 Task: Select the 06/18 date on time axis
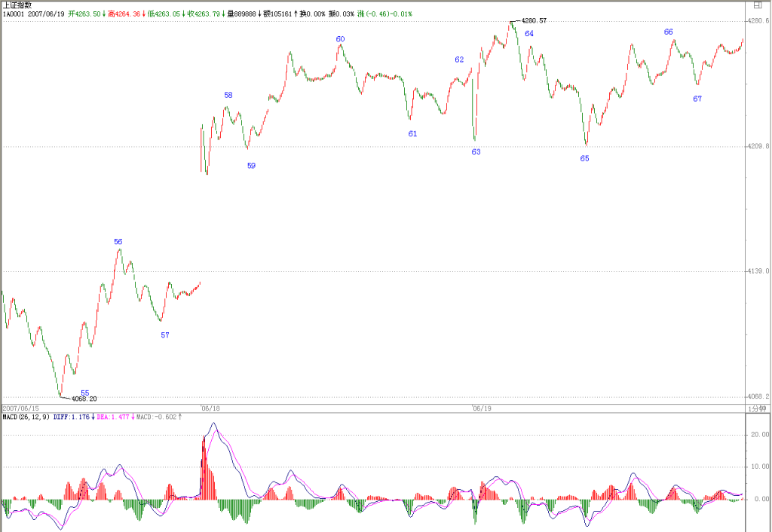pos(211,408)
